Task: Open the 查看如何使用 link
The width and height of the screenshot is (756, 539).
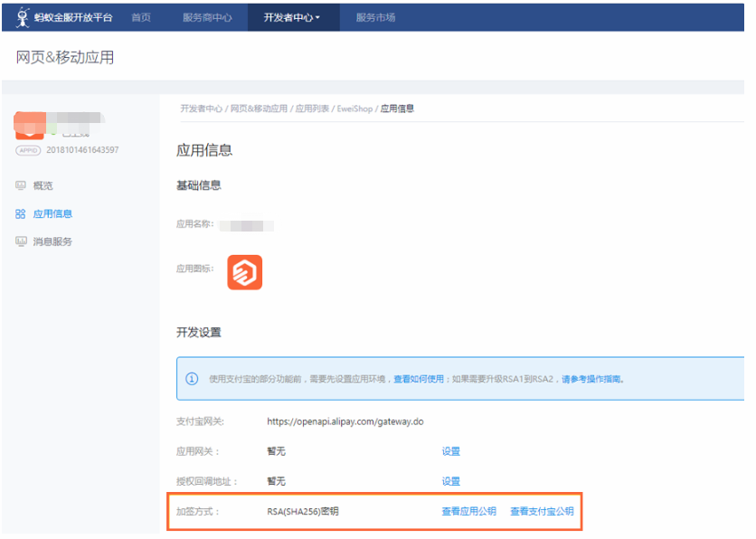Action: point(419,380)
